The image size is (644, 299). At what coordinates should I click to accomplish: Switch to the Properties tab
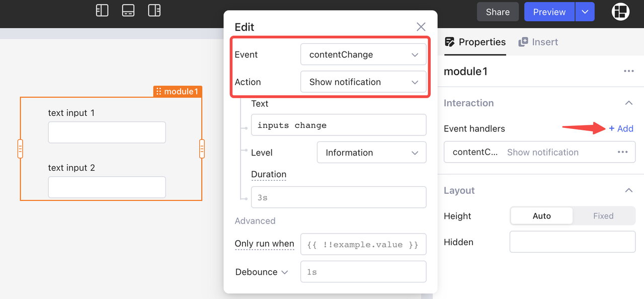(475, 42)
